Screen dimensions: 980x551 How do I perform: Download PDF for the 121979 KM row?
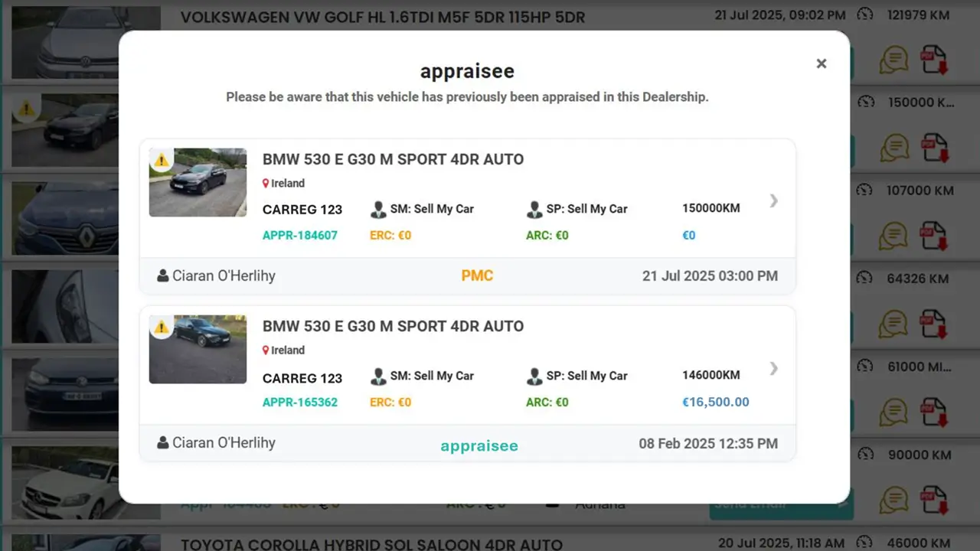tap(934, 60)
